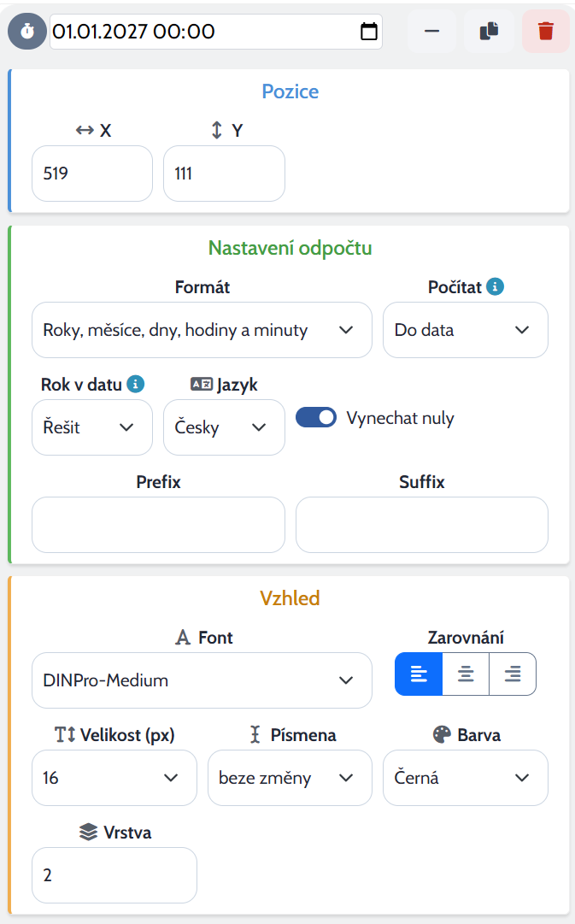
Task: Select center text alignment
Action: pos(466,674)
